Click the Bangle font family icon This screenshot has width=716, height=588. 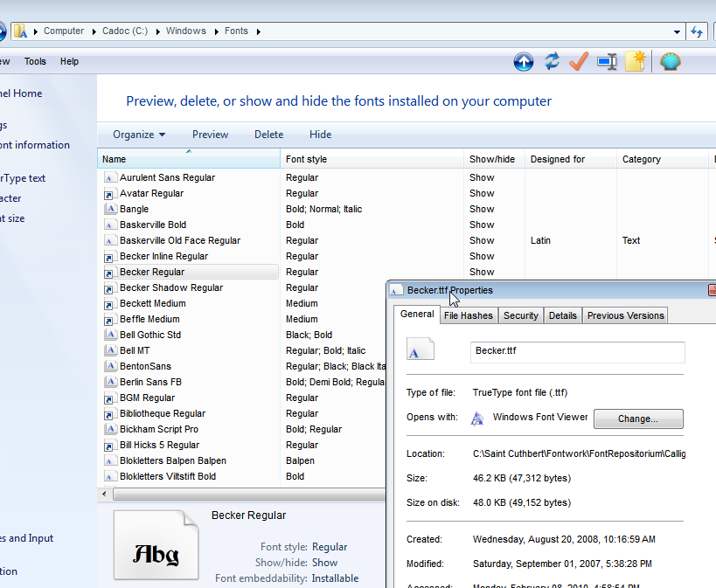[x=109, y=209]
